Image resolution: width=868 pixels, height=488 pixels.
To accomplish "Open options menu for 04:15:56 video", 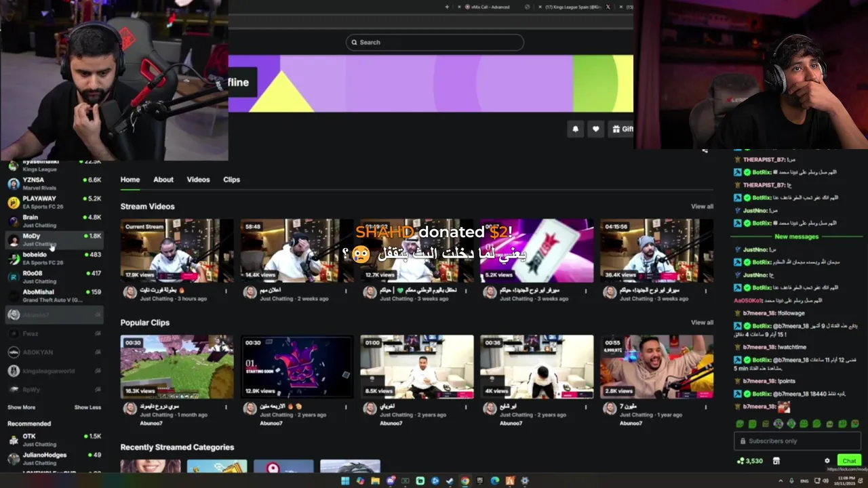I will 706,291.
